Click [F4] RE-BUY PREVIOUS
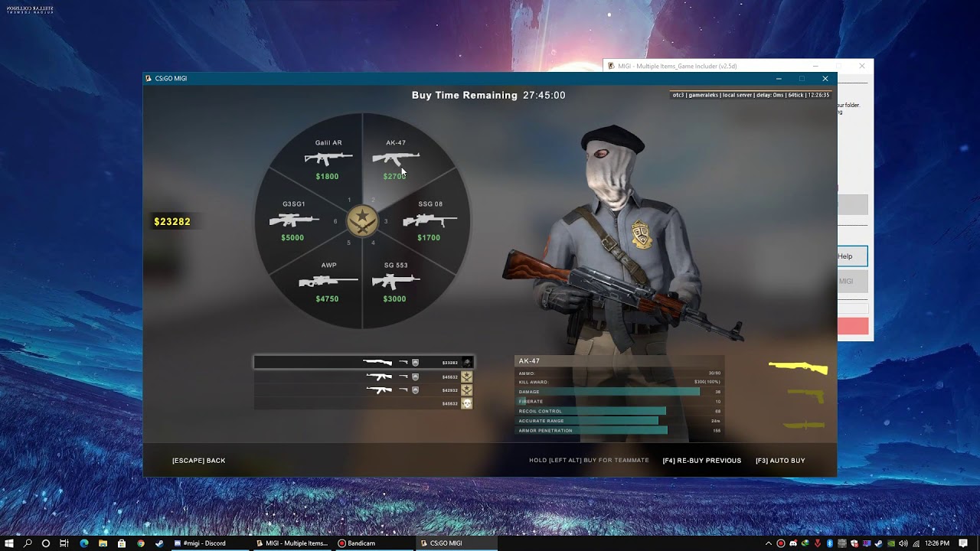 pos(702,461)
